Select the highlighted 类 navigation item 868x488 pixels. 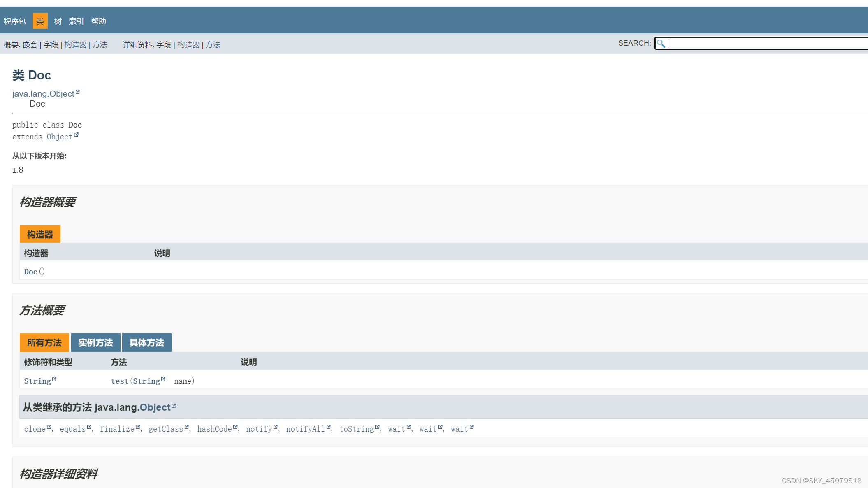pos(40,21)
